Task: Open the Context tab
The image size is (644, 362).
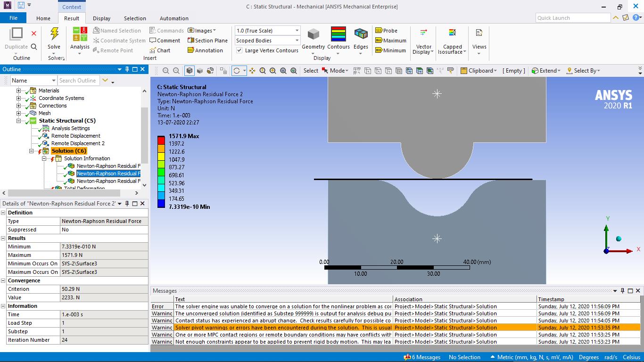Action: 72,7
